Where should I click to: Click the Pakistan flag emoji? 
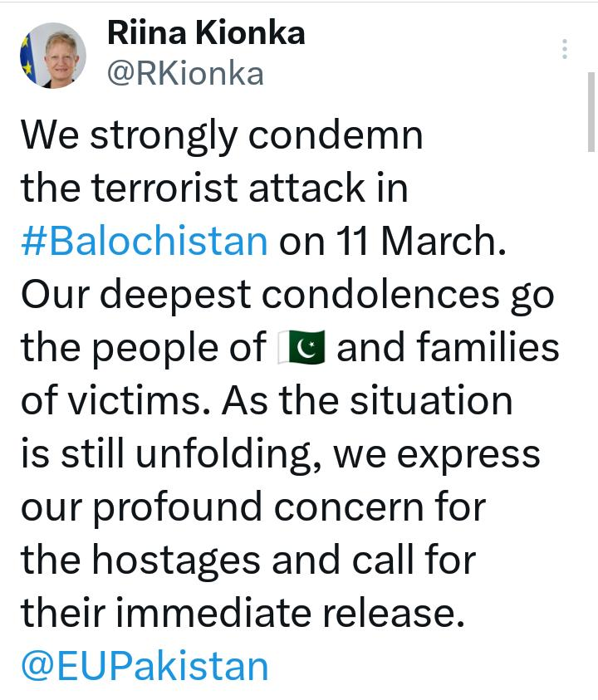301,349
